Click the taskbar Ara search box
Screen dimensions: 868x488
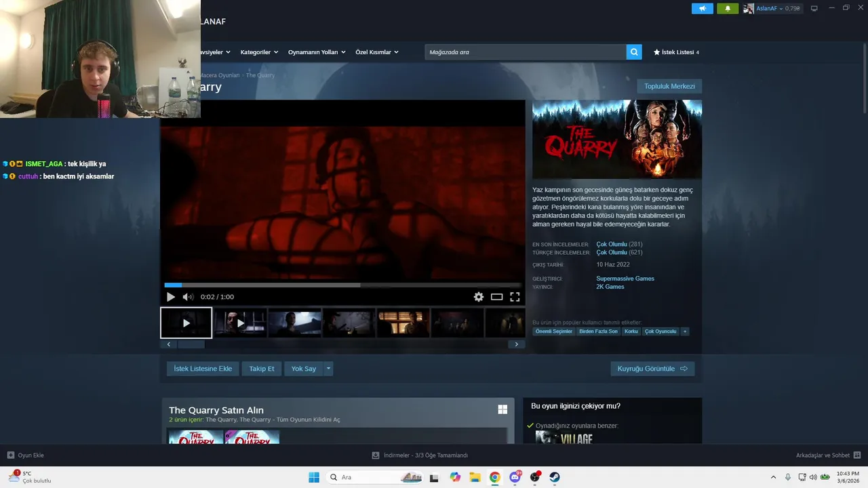point(376,477)
